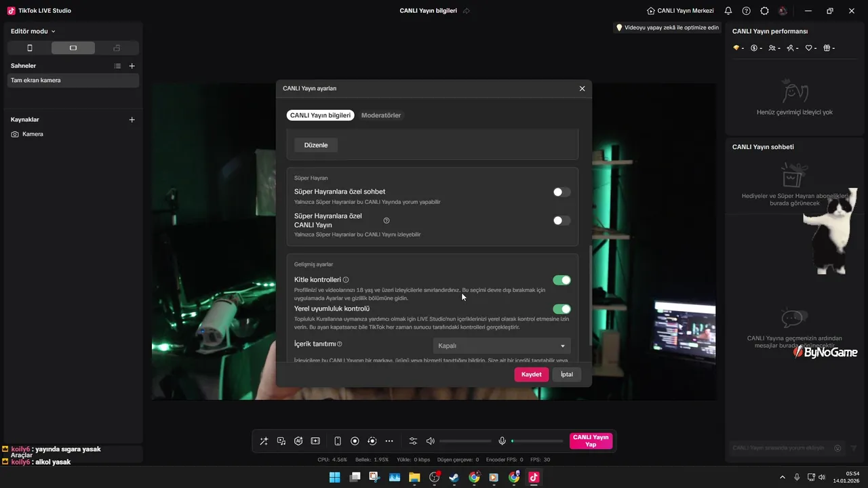Mute the microphone icon
Viewport: 868px width, 488px height.
coord(502,441)
